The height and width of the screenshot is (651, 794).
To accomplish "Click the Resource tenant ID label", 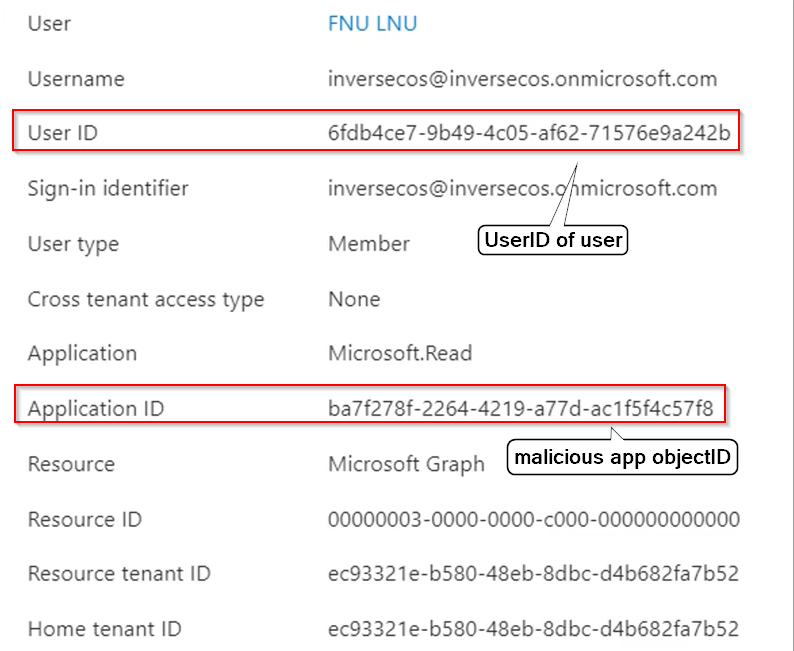I will coord(119,574).
